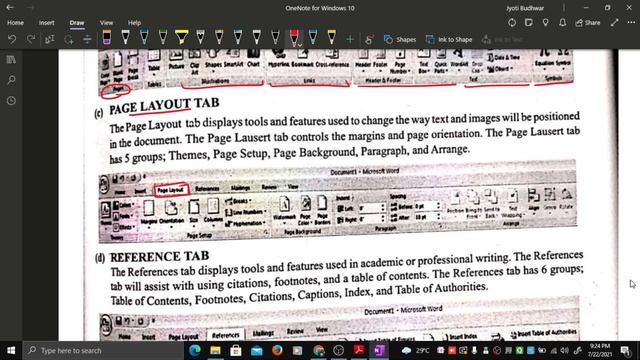Open the Shapes gallery

pyautogui.click(x=400, y=39)
